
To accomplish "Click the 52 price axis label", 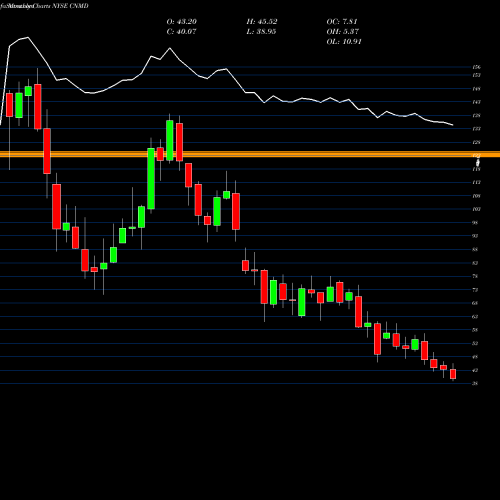I will pyautogui.click(x=476, y=343).
